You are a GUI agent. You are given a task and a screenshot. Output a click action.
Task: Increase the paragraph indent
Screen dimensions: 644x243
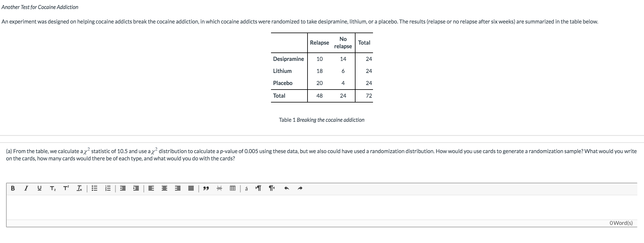tap(136, 188)
